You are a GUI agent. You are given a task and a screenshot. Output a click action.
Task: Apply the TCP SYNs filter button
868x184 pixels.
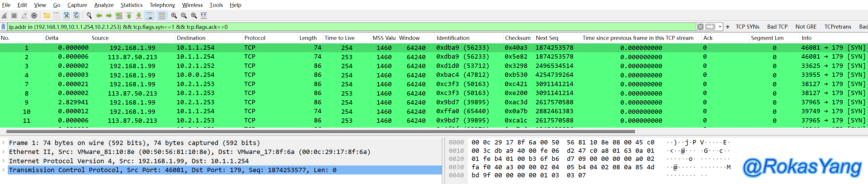(747, 27)
